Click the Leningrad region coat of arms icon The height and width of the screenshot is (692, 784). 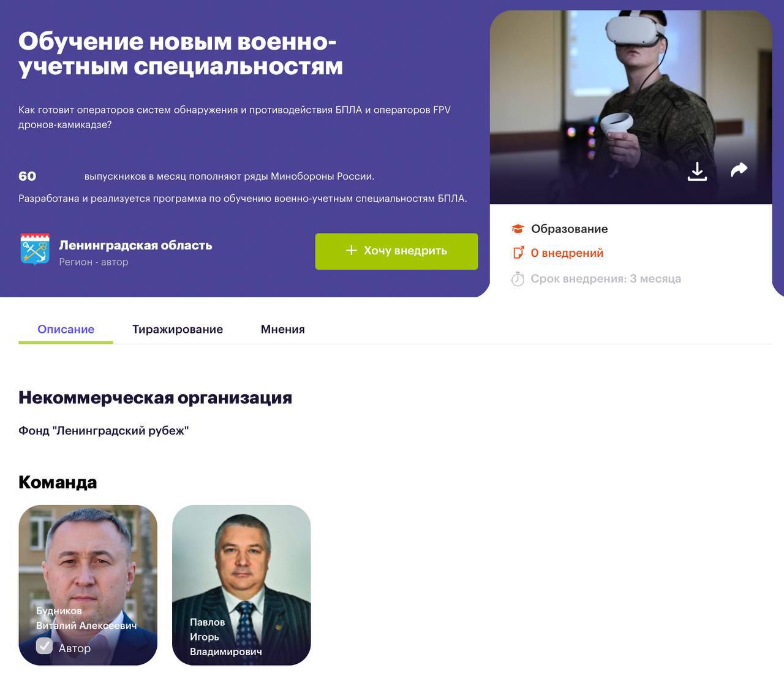[35, 249]
